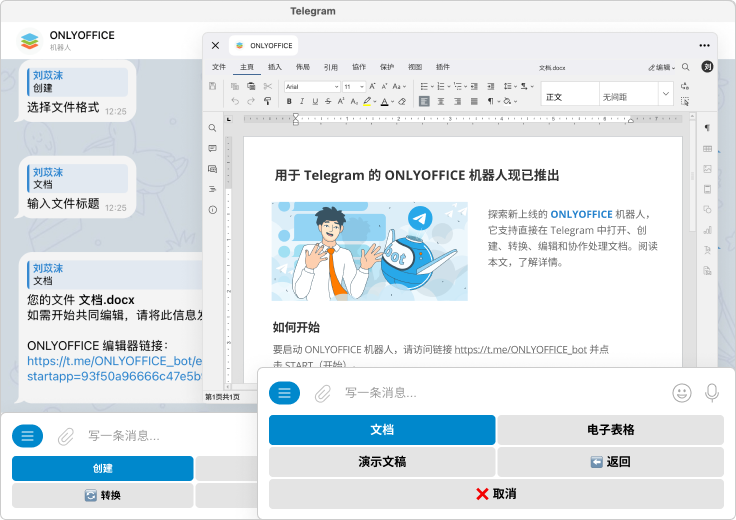This screenshot has width=736, height=520.
Task: Toggle Italic formatting
Action: pyautogui.click(x=302, y=101)
